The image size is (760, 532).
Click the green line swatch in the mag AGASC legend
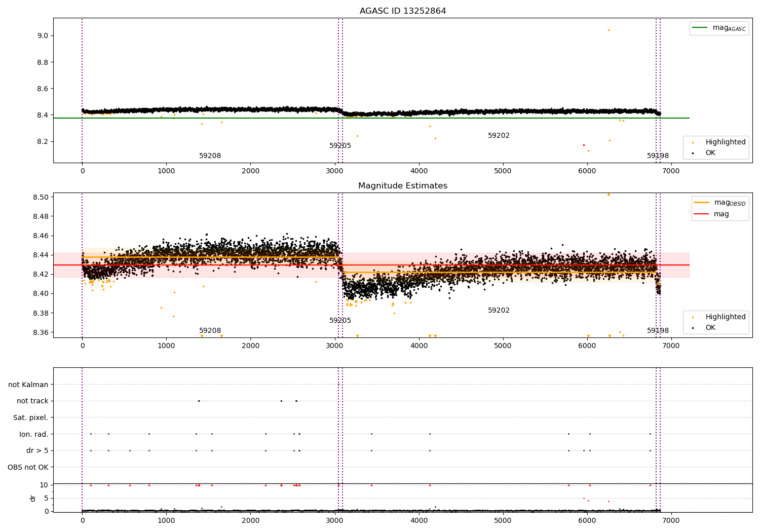click(x=700, y=28)
